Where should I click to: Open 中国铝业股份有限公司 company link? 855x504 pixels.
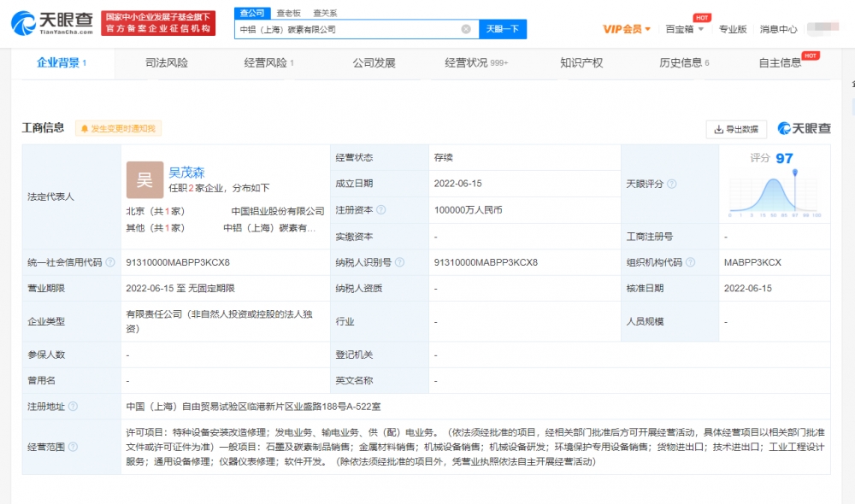[278, 211]
